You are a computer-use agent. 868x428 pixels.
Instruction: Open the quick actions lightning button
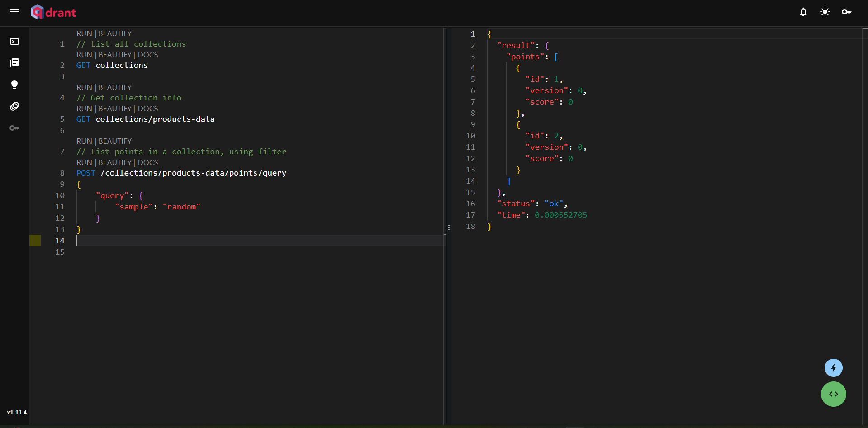pos(834,368)
